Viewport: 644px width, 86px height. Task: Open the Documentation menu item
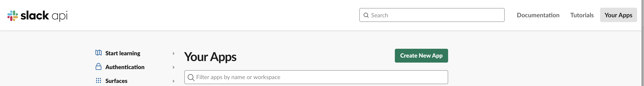(x=538, y=15)
